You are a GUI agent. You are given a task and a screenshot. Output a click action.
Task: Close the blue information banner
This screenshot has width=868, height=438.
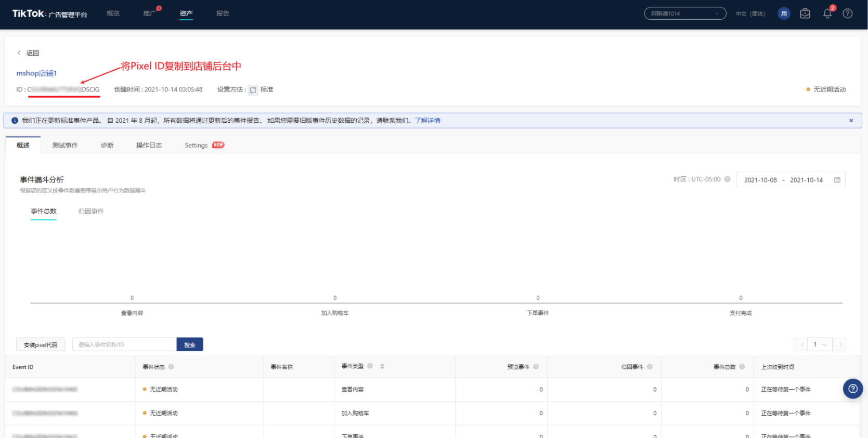click(851, 121)
